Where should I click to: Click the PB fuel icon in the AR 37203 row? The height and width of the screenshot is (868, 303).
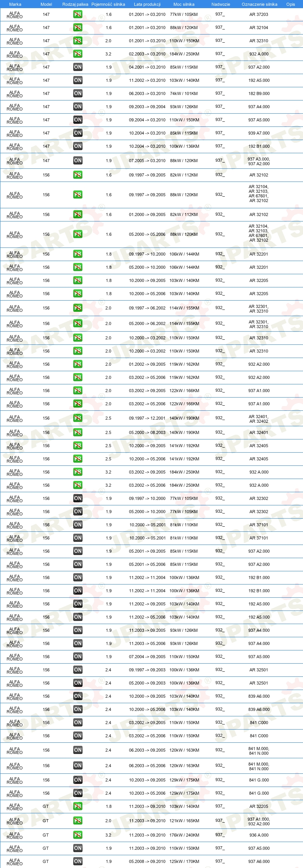point(77,14)
